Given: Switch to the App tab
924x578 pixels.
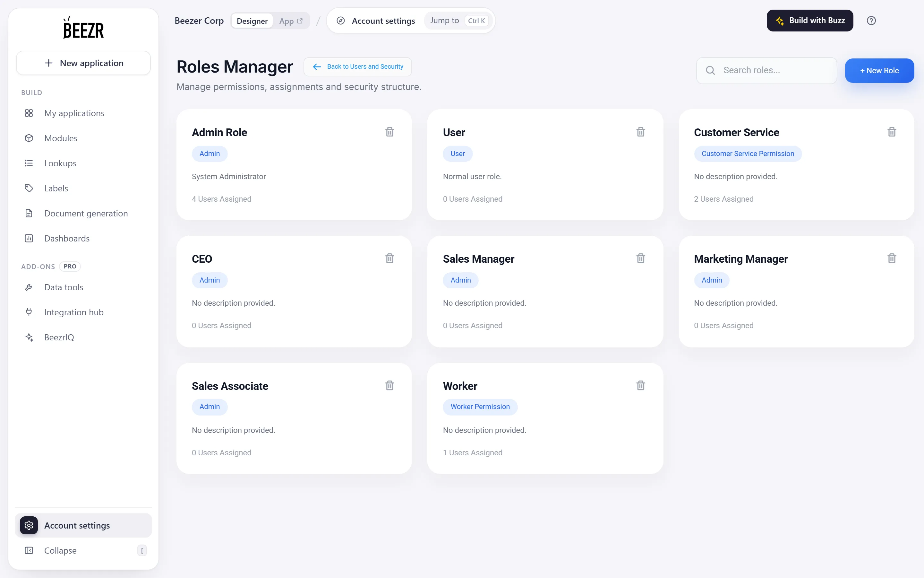Looking at the screenshot, I should pos(291,21).
